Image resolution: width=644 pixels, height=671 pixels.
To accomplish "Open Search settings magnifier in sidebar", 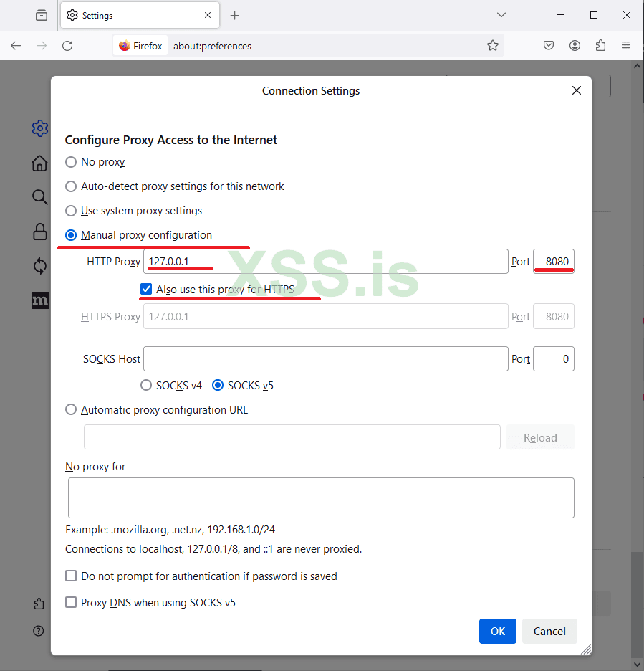I will pos(40,197).
